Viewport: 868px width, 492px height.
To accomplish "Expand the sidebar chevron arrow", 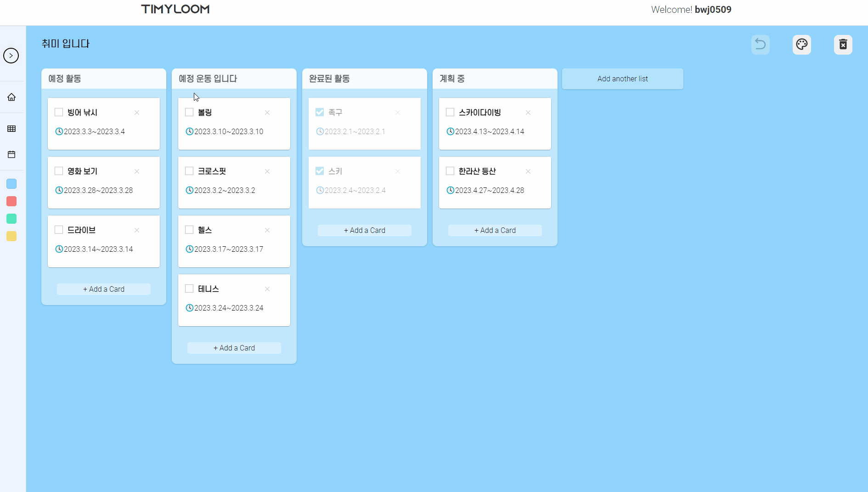I will click(x=11, y=56).
